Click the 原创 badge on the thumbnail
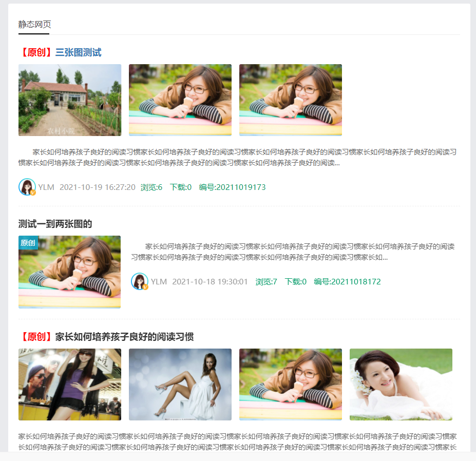Image resolution: width=476 pixels, height=461 pixels. point(28,243)
